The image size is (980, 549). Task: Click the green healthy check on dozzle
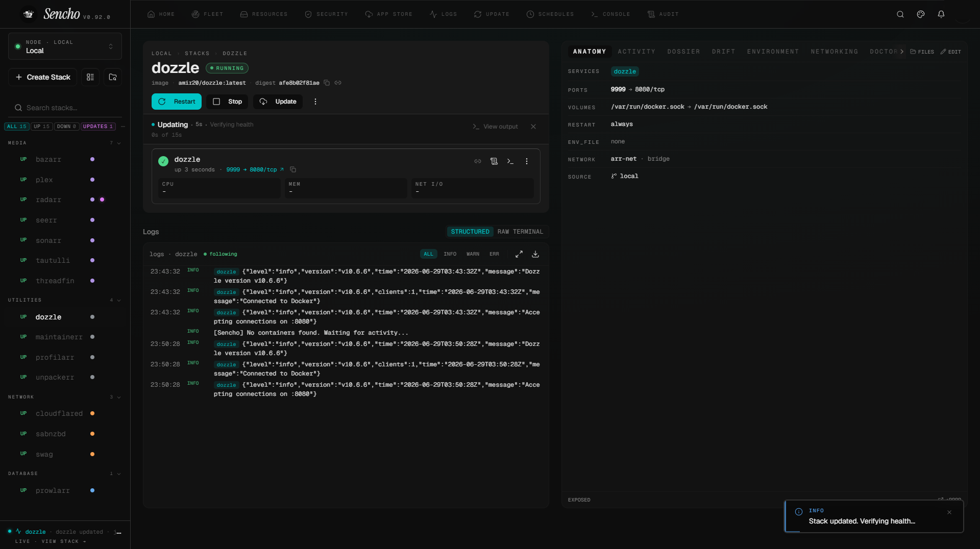click(x=163, y=161)
